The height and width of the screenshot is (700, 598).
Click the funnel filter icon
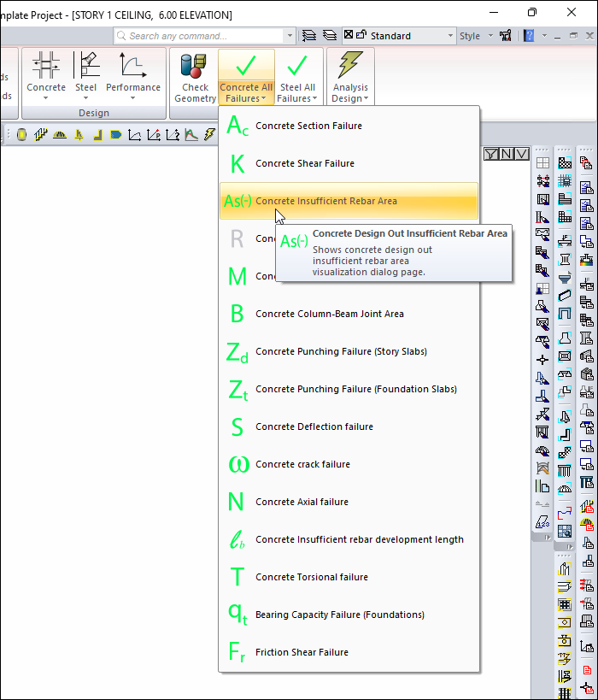[491, 154]
